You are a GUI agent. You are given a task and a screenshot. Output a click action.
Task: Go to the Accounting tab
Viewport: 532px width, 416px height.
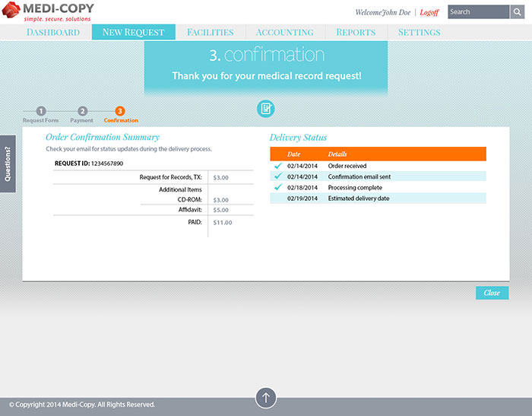point(285,33)
